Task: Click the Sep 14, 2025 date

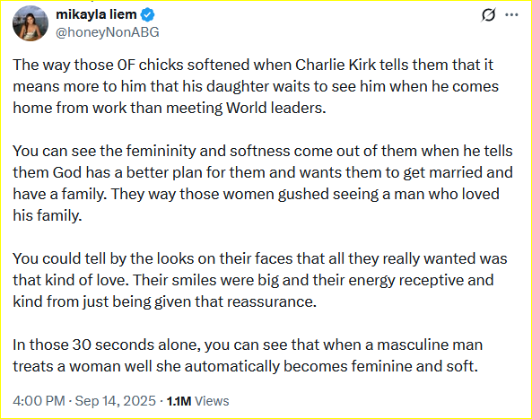Action: pos(115,401)
